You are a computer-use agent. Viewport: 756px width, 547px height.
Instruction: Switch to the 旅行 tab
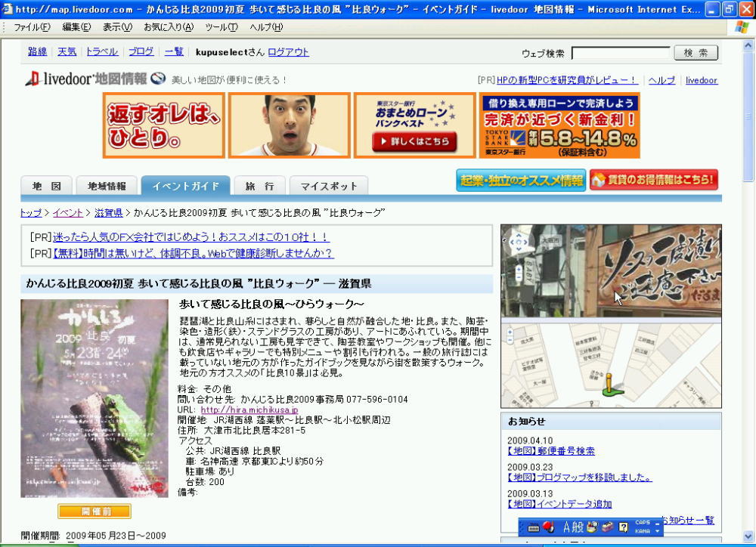[259, 186]
